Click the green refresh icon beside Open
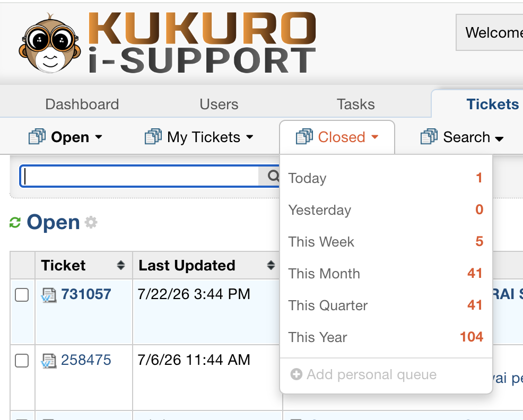The image size is (523, 420). click(x=15, y=223)
